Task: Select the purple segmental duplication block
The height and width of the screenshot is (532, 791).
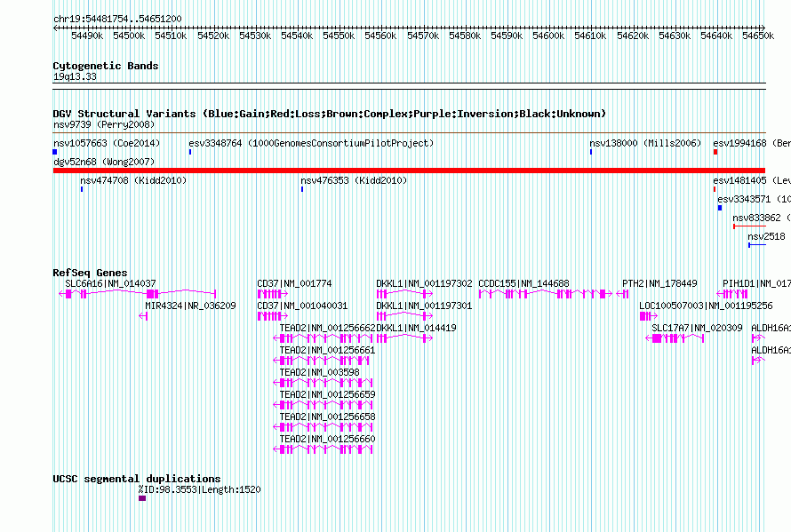Action: point(142,498)
